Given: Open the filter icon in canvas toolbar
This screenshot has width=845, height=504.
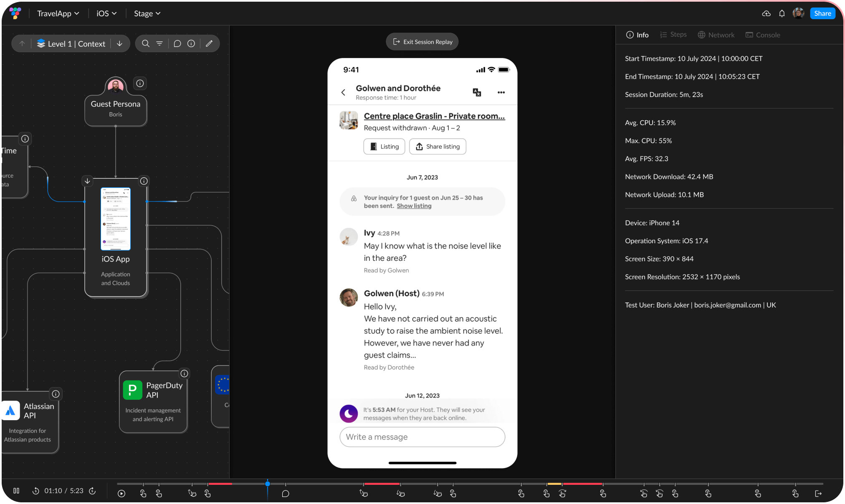Looking at the screenshot, I should tap(159, 43).
